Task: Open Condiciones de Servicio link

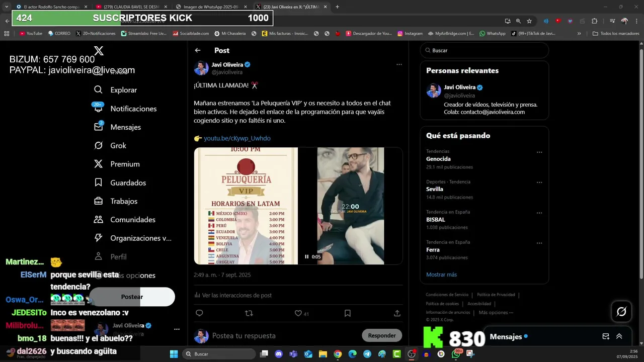Action: (447, 295)
